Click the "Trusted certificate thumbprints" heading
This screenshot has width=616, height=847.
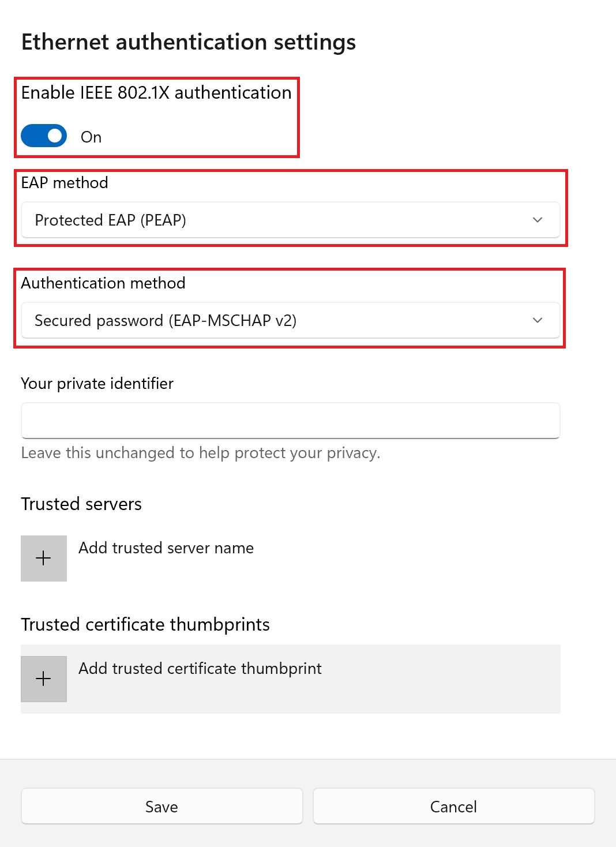[145, 625]
